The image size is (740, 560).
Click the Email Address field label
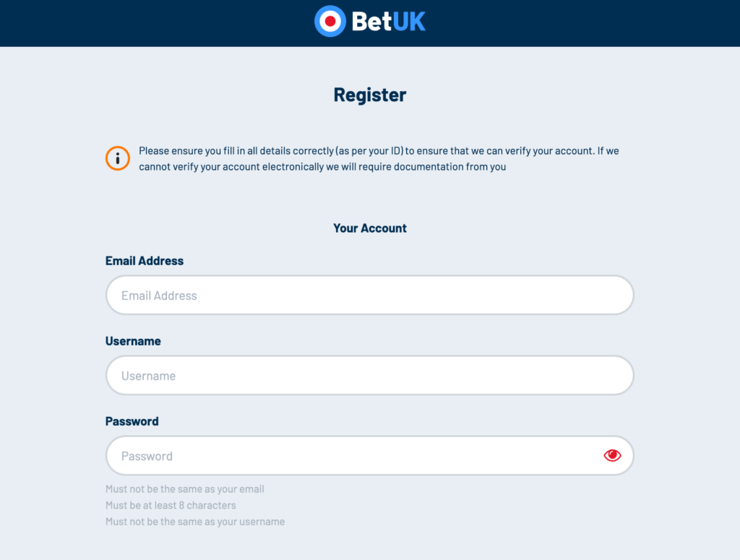[145, 260]
